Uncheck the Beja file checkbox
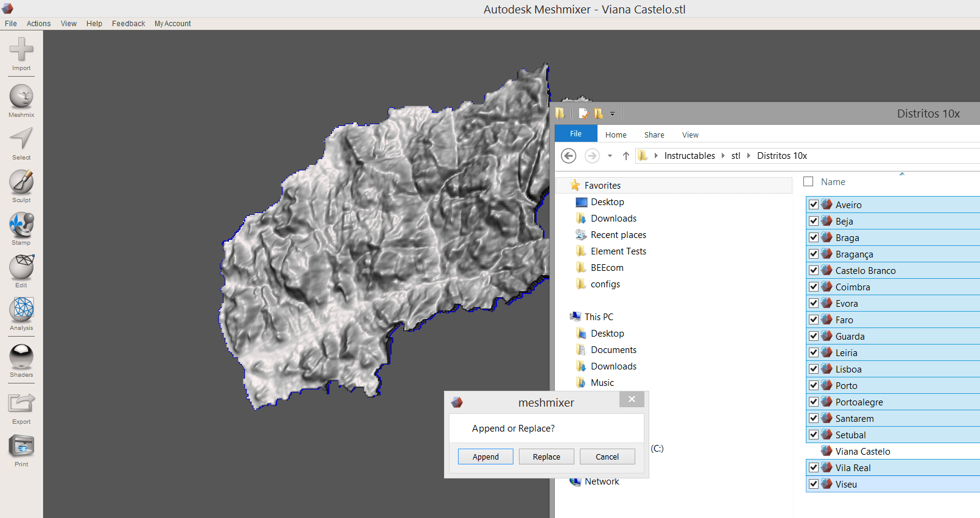The image size is (980, 518). pos(814,221)
